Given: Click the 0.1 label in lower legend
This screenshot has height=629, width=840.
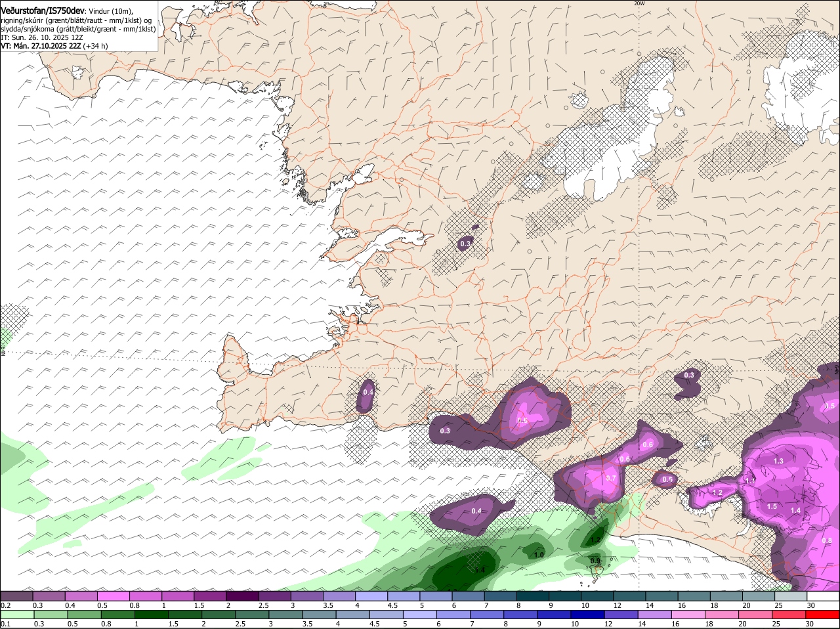Looking at the screenshot, I should click(5, 624).
